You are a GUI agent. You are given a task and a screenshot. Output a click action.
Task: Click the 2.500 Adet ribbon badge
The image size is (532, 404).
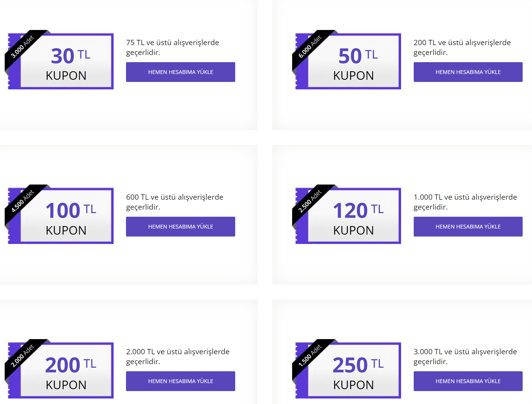[x=310, y=201]
